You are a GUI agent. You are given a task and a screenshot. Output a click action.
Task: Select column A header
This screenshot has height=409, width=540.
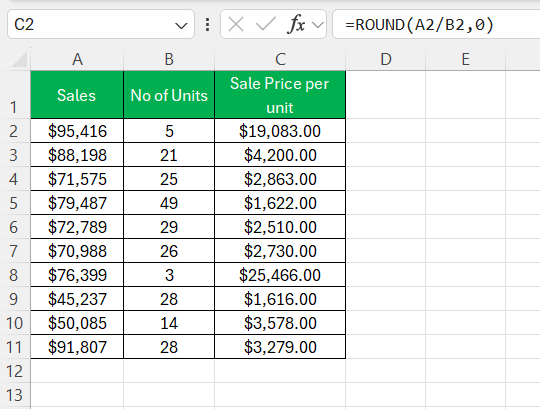coord(77,59)
